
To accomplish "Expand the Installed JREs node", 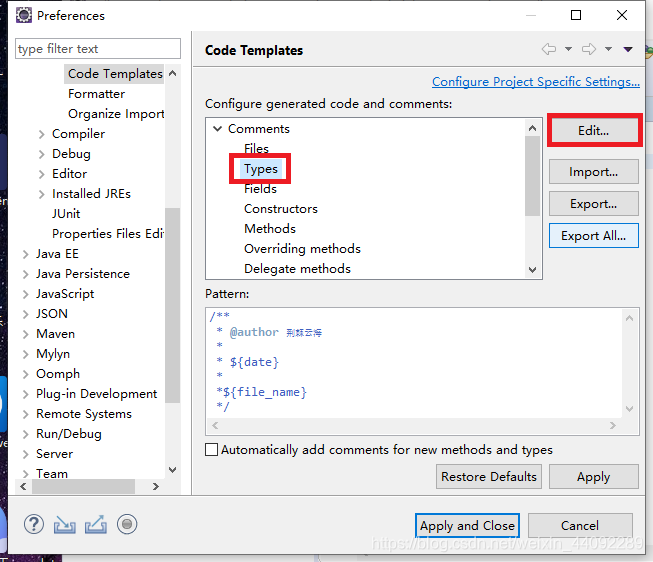I will 41,194.
